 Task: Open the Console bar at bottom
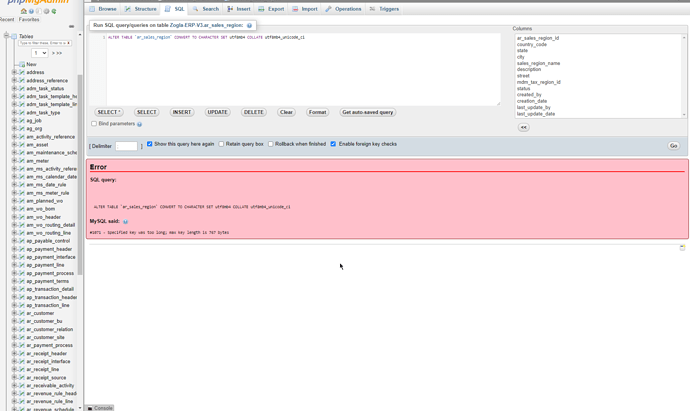[100, 408]
